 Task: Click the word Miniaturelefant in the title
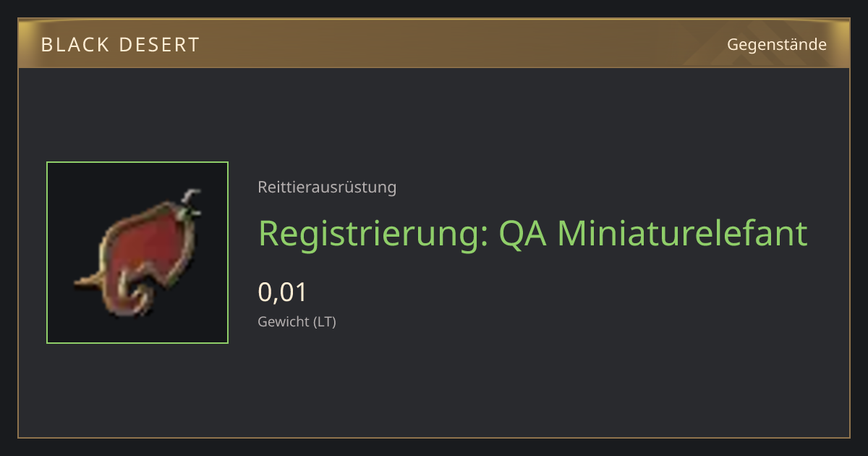click(x=681, y=233)
